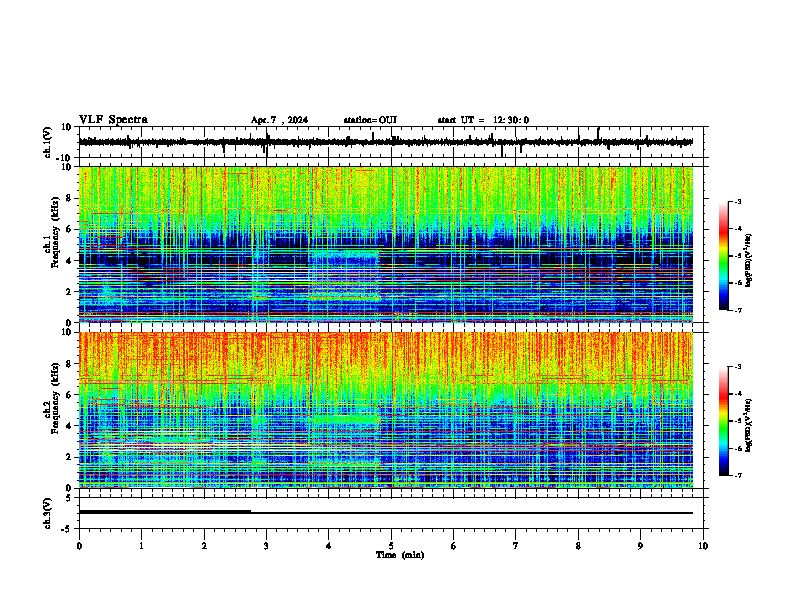The image size is (792, 612).
Task: Click the time axis tick label "8"
Action: (578, 546)
